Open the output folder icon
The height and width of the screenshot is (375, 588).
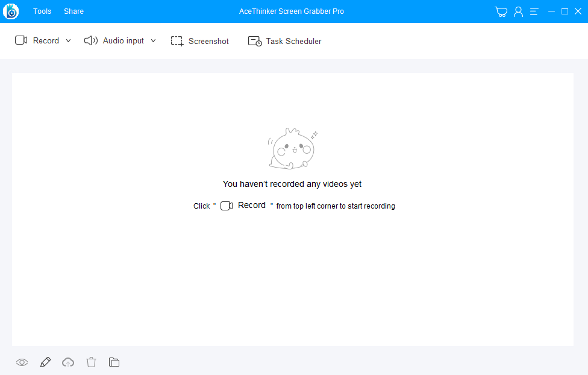pos(114,362)
